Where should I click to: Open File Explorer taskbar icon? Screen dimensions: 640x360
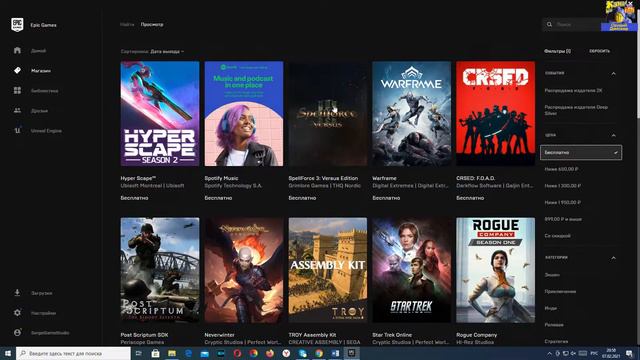coord(171,353)
